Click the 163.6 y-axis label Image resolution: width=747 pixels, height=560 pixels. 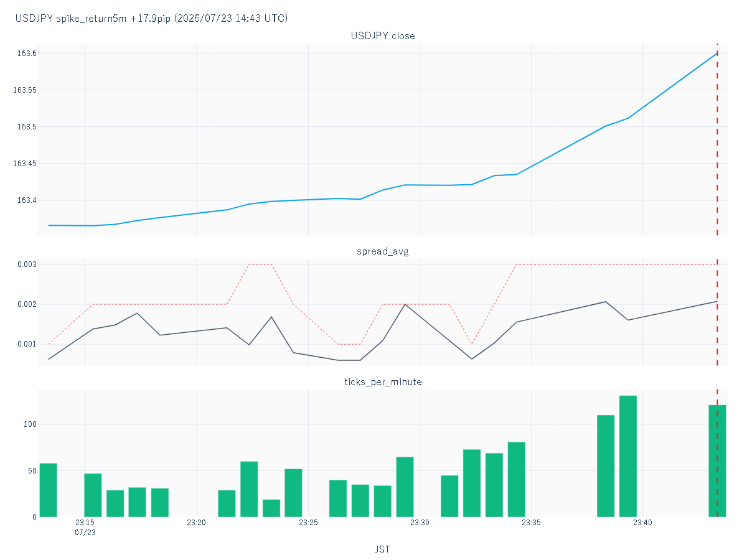tap(27, 54)
